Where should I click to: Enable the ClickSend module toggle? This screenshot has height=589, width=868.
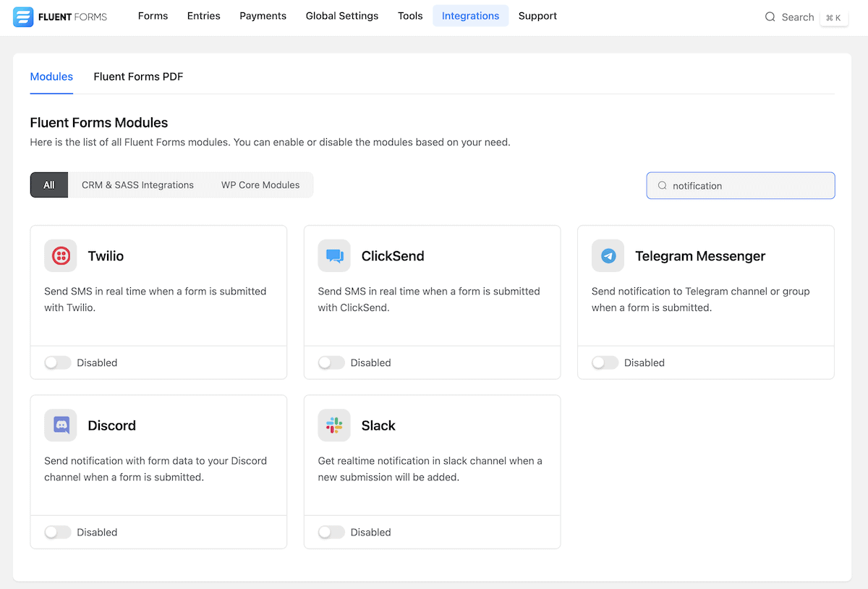tap(331, 363)
